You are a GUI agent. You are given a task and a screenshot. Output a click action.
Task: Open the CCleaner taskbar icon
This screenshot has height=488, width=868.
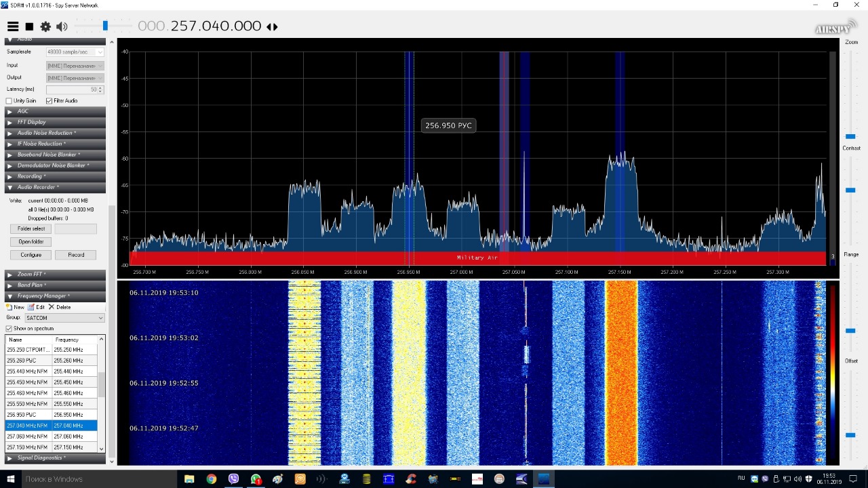tap(411, 479)
